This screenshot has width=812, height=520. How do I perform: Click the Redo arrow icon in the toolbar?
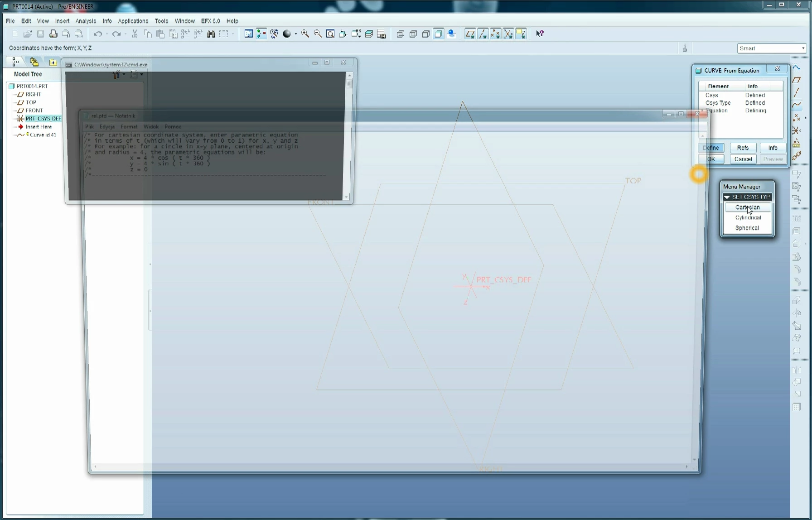click(x=116, y=34)
